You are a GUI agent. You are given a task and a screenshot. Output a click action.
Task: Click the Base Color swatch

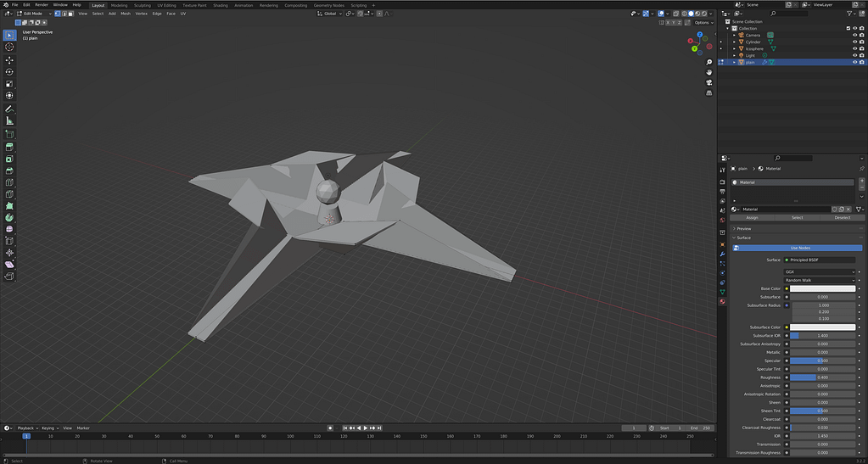tap(822, 288)
